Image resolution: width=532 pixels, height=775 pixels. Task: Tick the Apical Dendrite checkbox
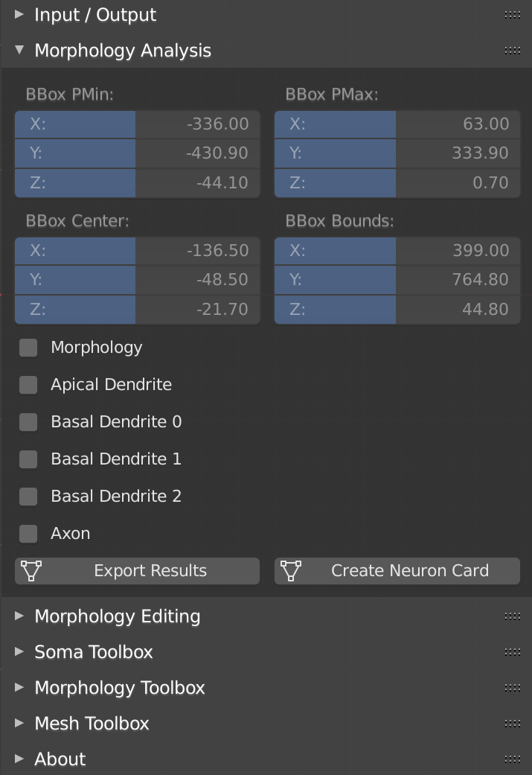28,385
